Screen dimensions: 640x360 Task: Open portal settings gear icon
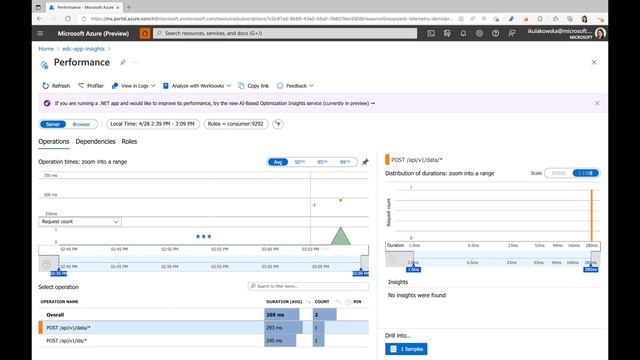click(479, 33)
